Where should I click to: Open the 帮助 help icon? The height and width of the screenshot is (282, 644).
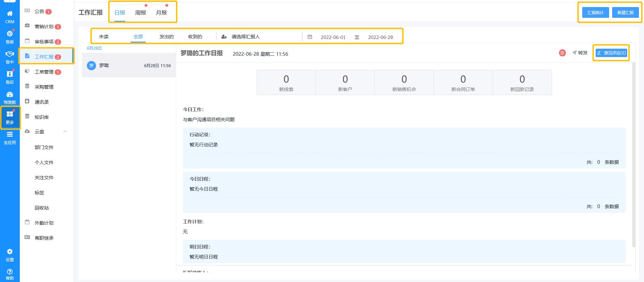pos(10,274)
